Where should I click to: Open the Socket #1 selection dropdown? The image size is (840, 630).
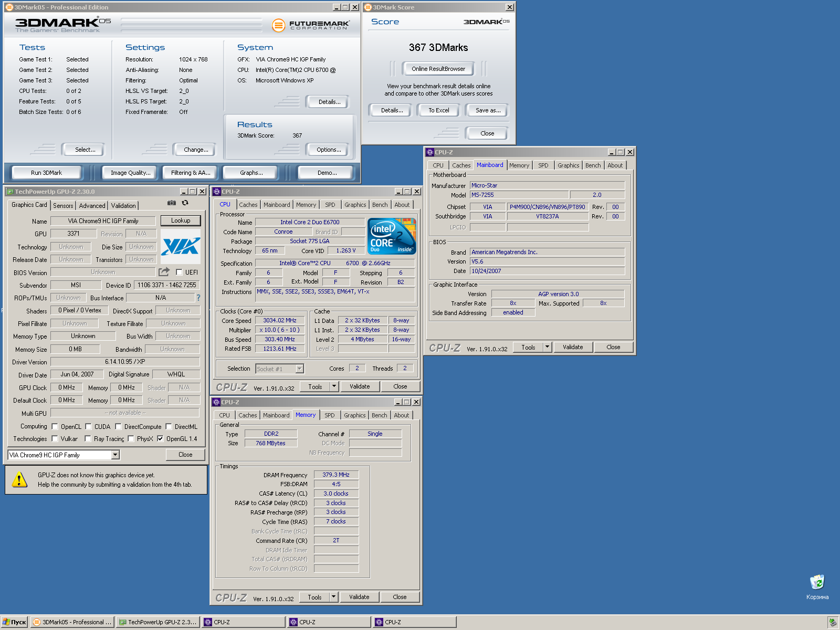(300, 369)
